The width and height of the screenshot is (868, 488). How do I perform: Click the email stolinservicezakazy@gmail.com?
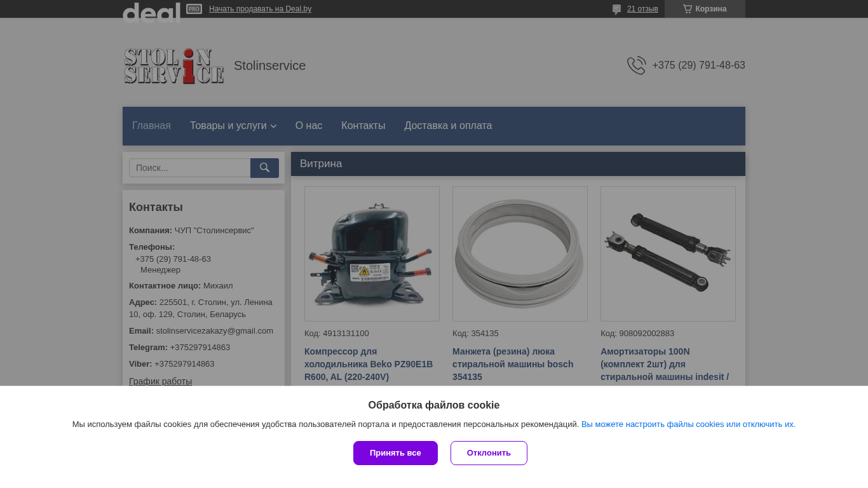[x=215, y=331]
